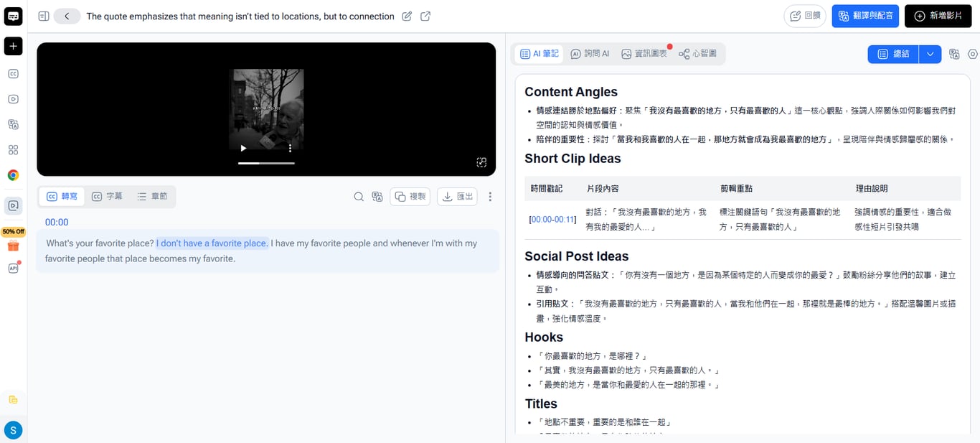Open the gift 50% Off icon

(13, 246)
